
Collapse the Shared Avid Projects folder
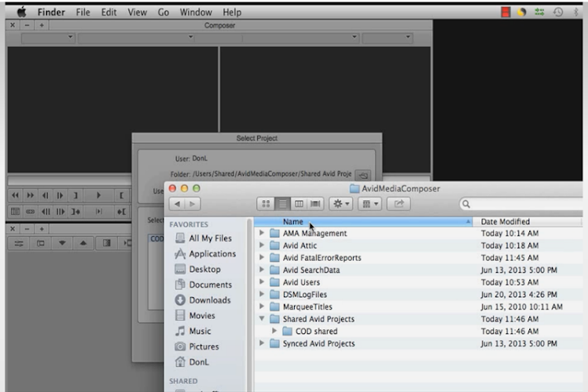pyautogui.click(x=262, y=319)
